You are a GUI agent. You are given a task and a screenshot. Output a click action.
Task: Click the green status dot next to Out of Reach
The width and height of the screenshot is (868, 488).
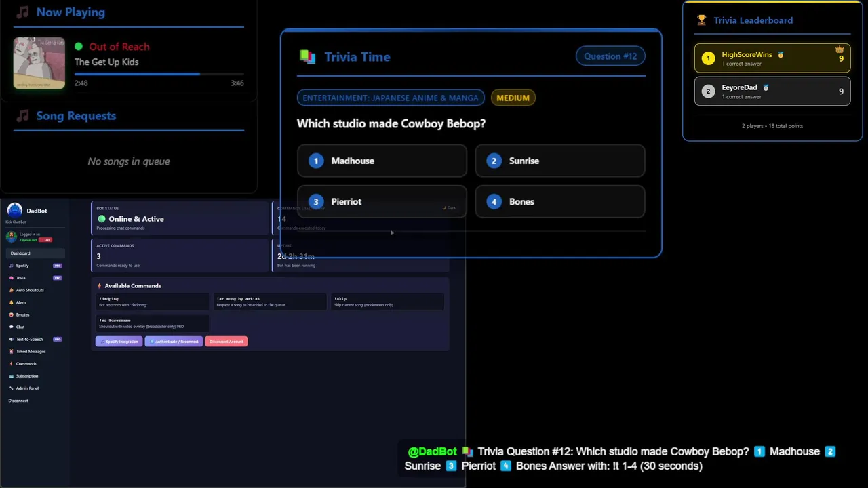click(79, 47)
